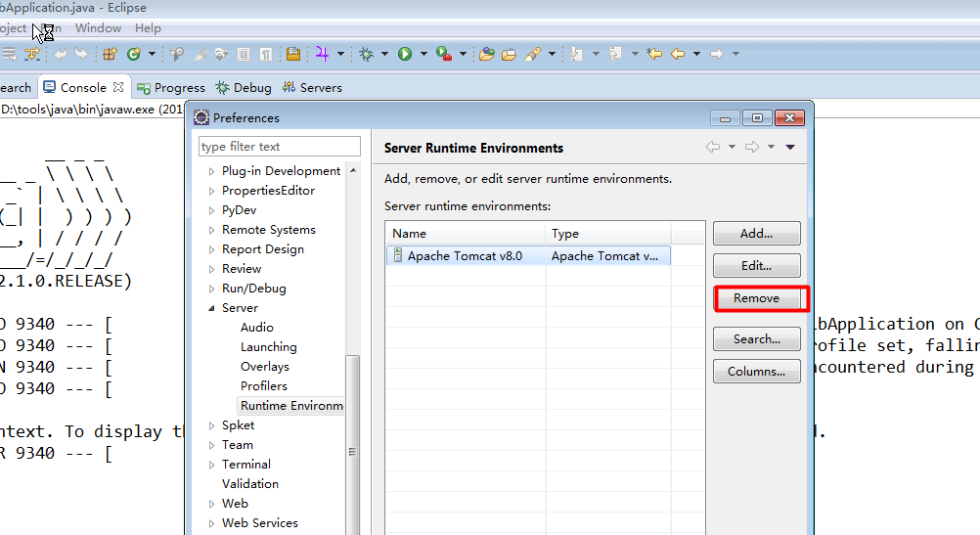Switch to the Debug tab
This screenshot has height=535, width=980.
pyautogui.click(x=244, y=87)
